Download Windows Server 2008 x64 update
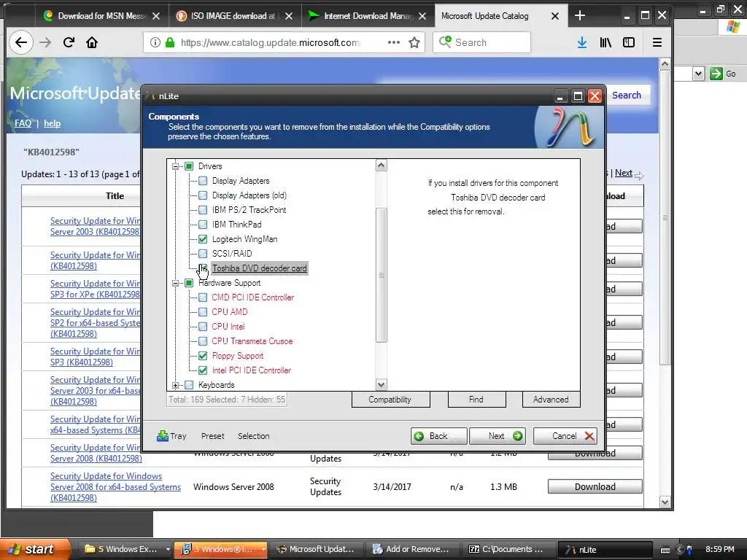 pos(595,486)
